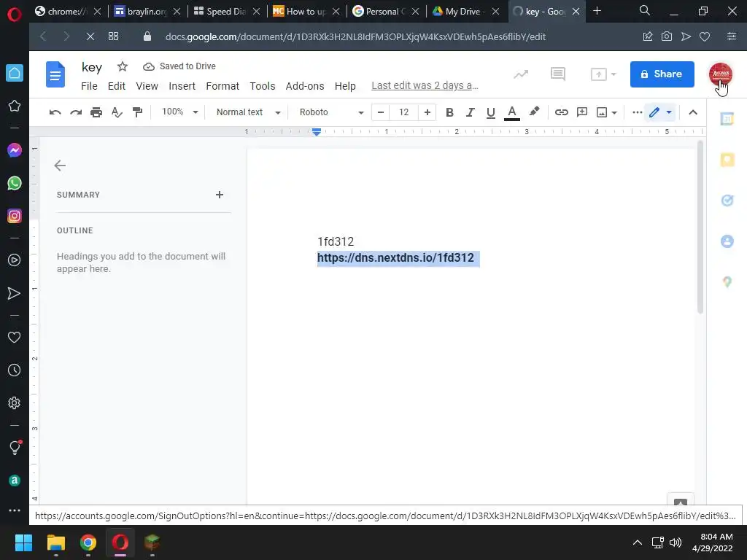747x560 pixels.
Task: Click the 'Last edit was 2 days ago' link
Action: pyautogui.click(x=425, y=86)
